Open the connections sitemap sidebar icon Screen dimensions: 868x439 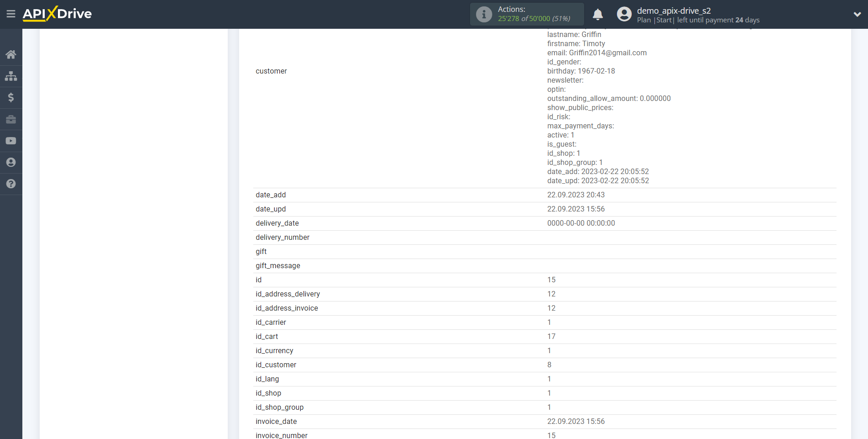click(11, 76)
